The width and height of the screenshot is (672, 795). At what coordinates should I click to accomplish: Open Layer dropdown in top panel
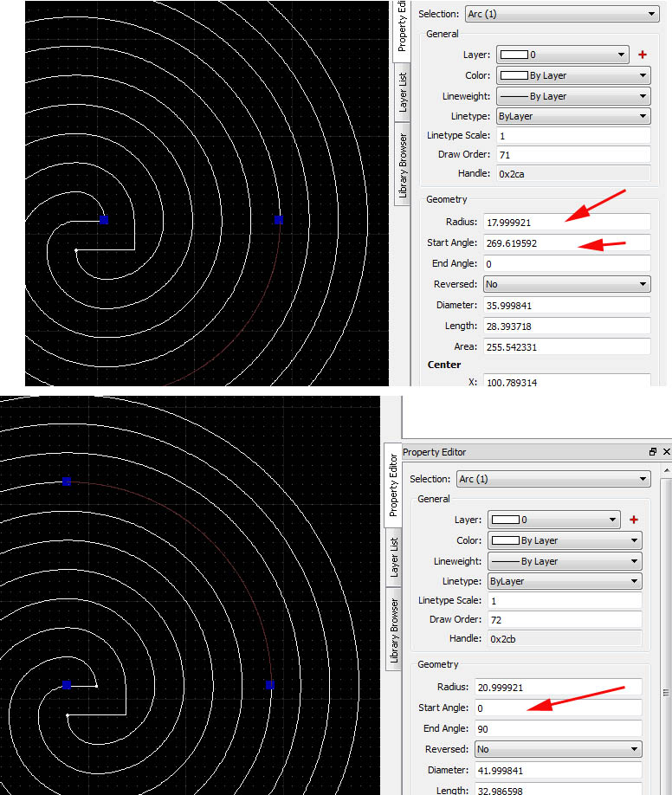[562, 55]
